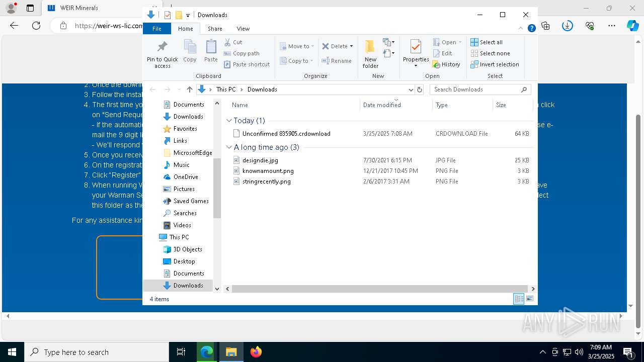Open 3D Objects in navigation pane

click(187, 249)
